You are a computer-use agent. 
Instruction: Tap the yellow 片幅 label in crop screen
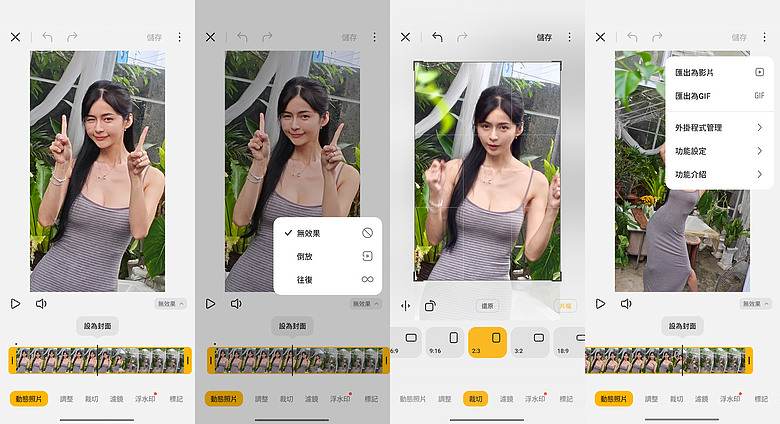click(x=566, y=306)
